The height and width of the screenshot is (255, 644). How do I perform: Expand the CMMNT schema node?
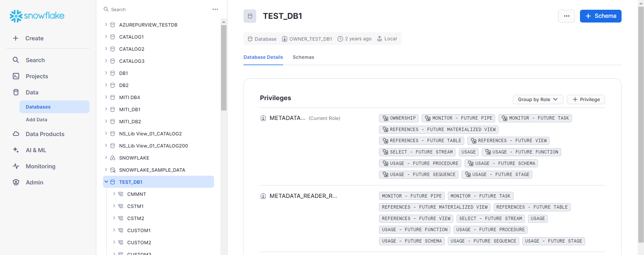coord(114,194)
